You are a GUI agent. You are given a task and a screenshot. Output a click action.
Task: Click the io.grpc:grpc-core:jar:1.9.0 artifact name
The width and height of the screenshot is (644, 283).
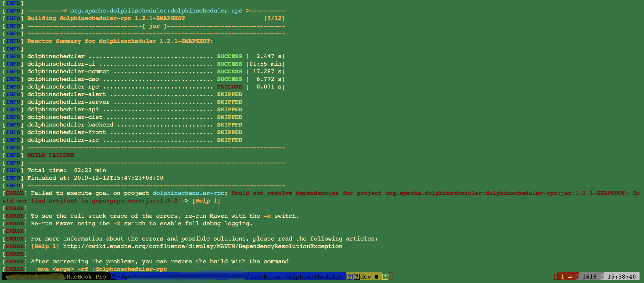tap(129, 201)
